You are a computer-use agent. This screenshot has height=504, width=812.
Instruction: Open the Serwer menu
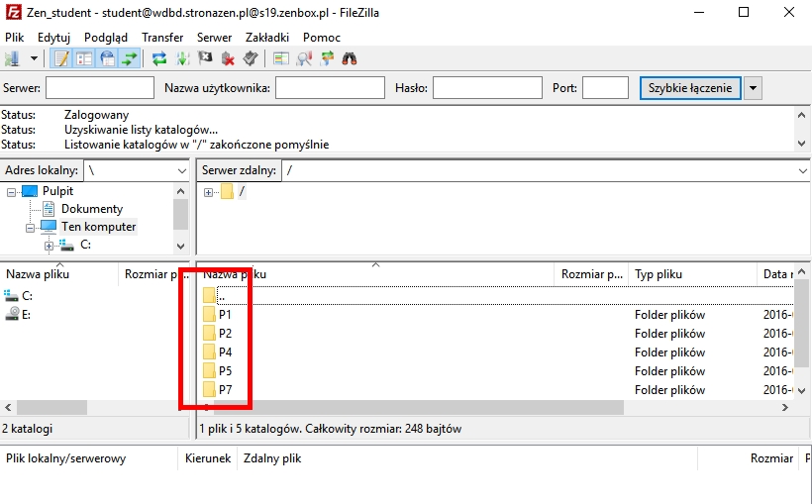[x=215, y=38]
